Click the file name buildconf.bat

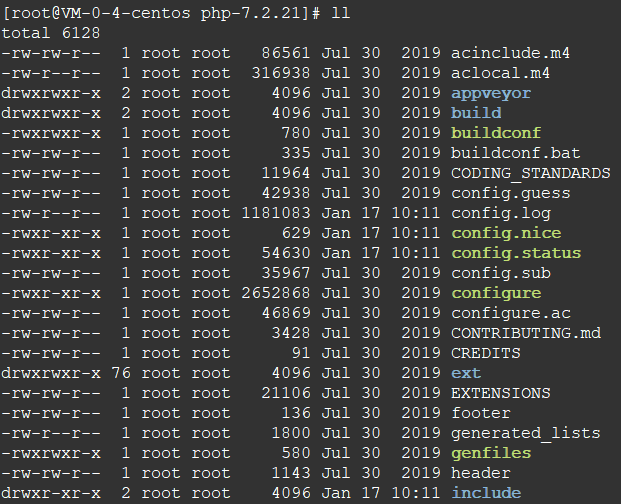pyautogui.click(x=515, y=153)
